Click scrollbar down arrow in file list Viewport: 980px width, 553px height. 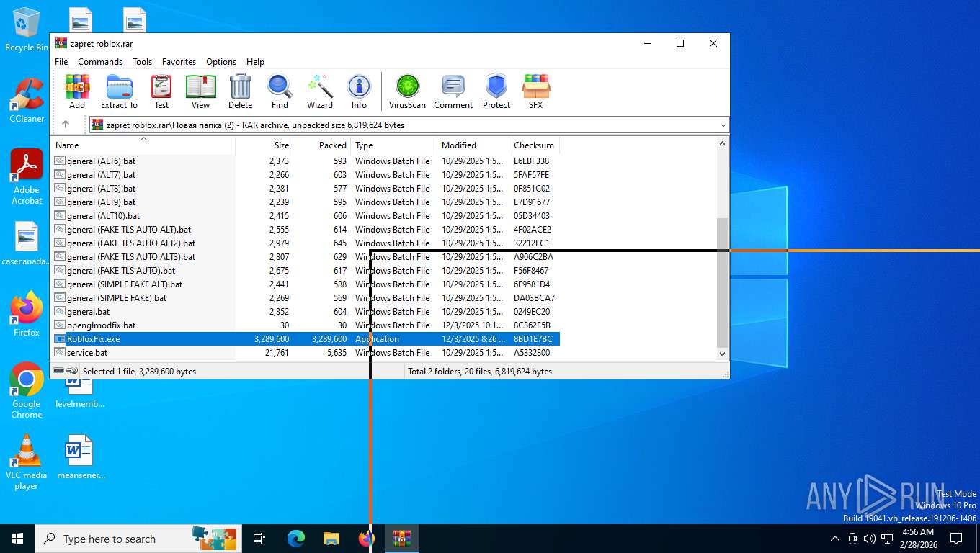(x=723, y=354)
